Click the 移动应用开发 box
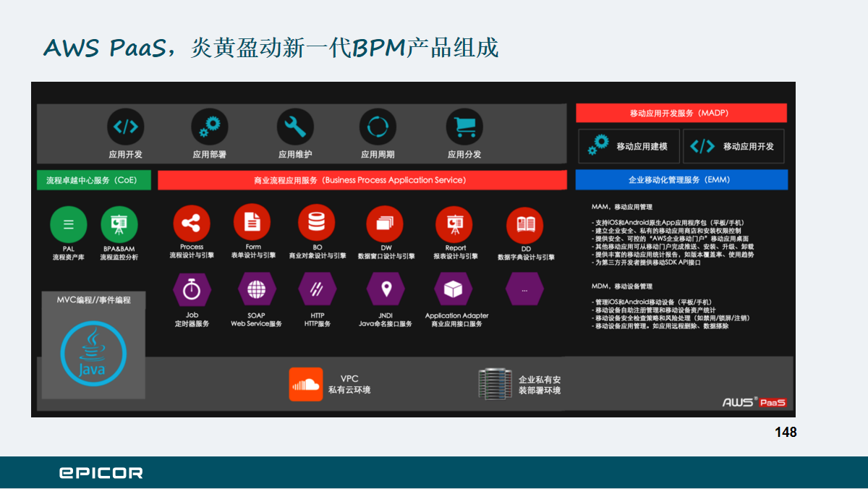868x489 pixels. point(733,146)
